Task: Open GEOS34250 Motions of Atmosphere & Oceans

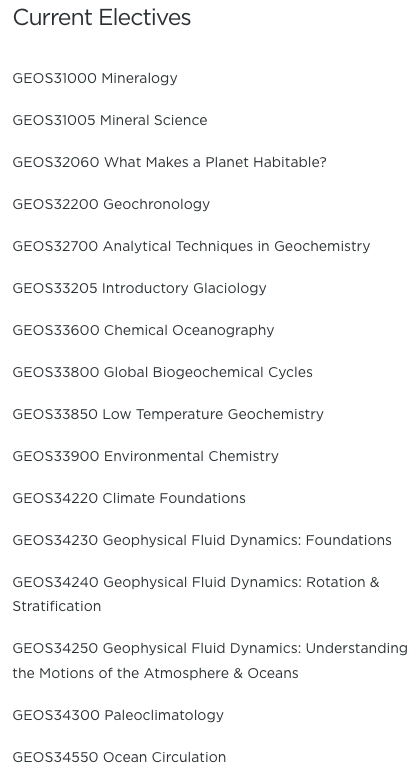Action: pos(210,661)
